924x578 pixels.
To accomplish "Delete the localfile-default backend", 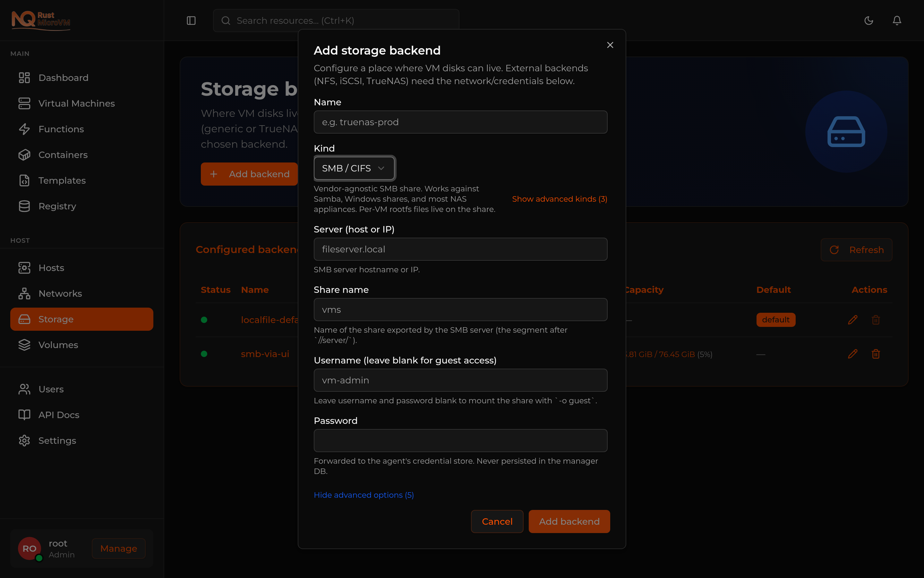I will tap(876, 320).
